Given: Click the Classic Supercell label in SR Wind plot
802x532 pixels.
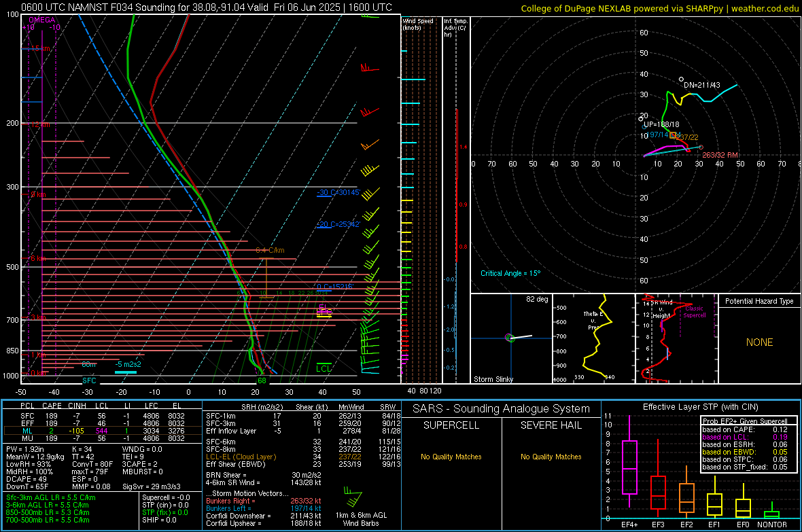Looking at the screenshot, I should 694,312.
